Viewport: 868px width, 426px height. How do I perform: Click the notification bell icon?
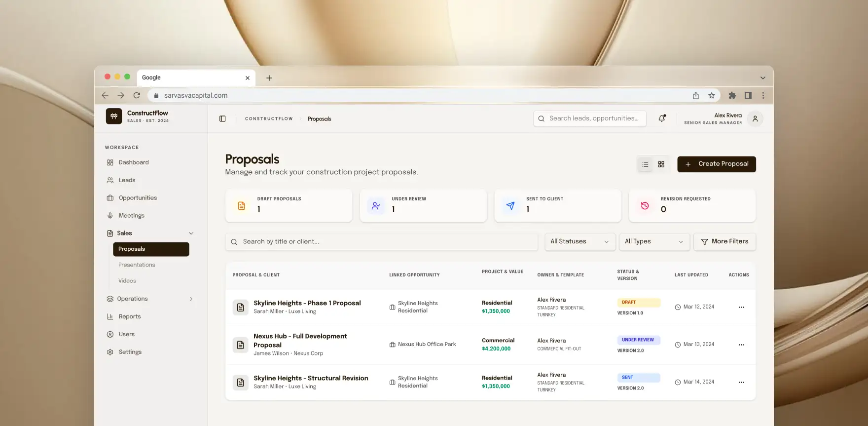click(662, 118)
